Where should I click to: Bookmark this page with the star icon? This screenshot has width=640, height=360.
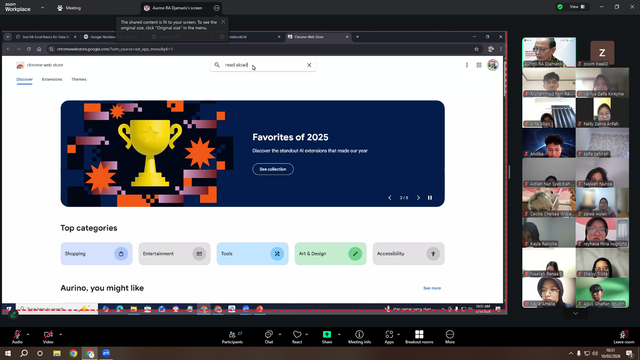click(476, 49)
